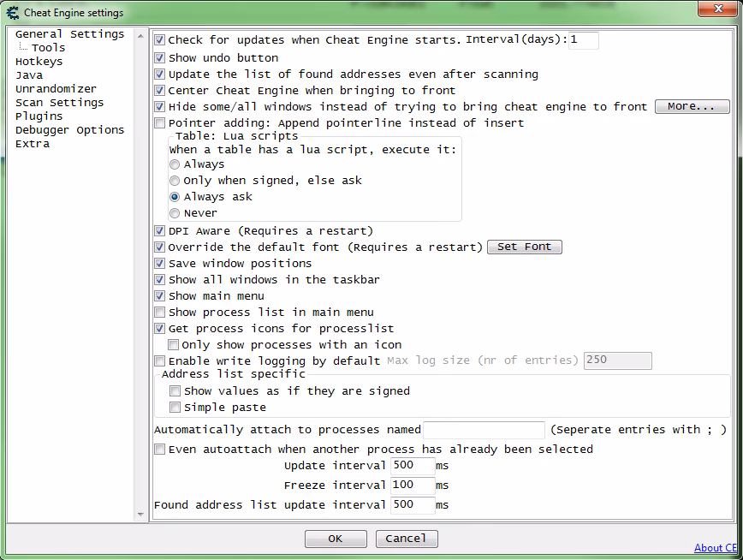
Task: Open the Scan Settings page
Action: point(59,103)
